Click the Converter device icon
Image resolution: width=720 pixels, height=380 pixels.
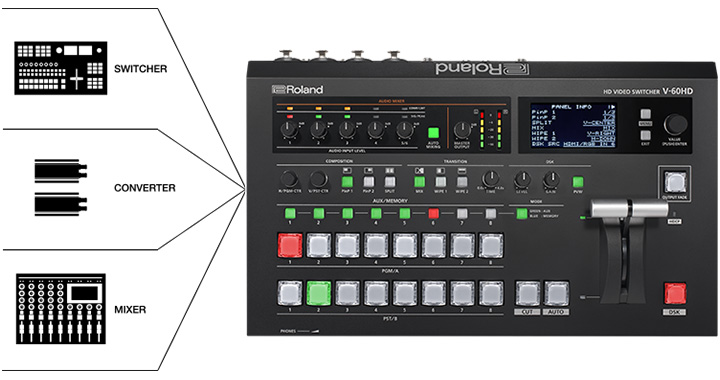(61, 187)
